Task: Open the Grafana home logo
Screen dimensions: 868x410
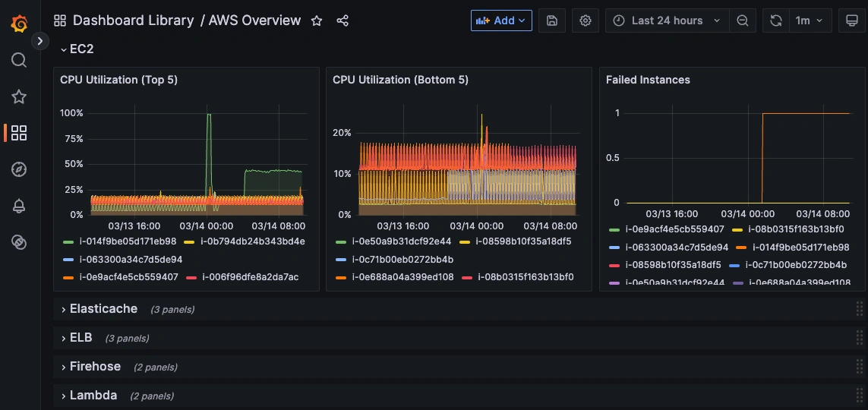Action: [20, 24]
